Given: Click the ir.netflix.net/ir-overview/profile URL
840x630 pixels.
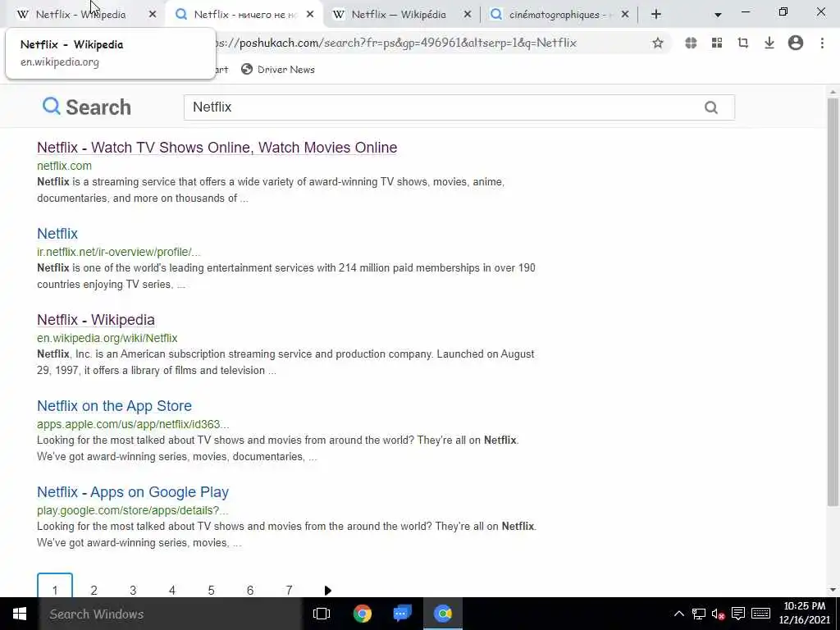Looking at the screenshot, I should [x=119, y=252].
